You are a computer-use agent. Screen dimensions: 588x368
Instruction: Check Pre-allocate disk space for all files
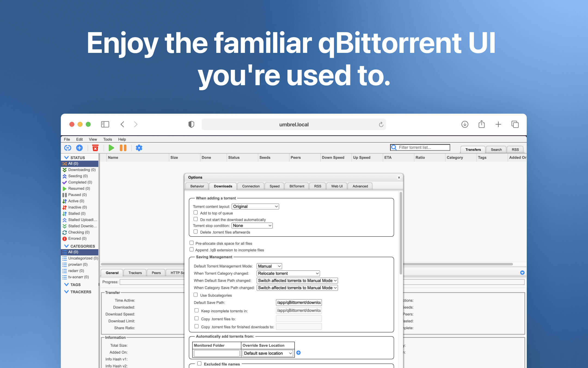(192, 243)
